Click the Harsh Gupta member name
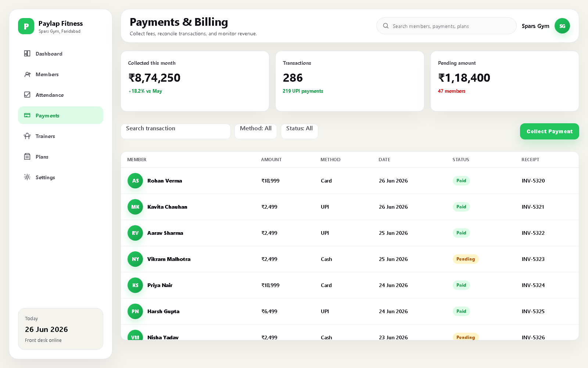 pos(164,311)
